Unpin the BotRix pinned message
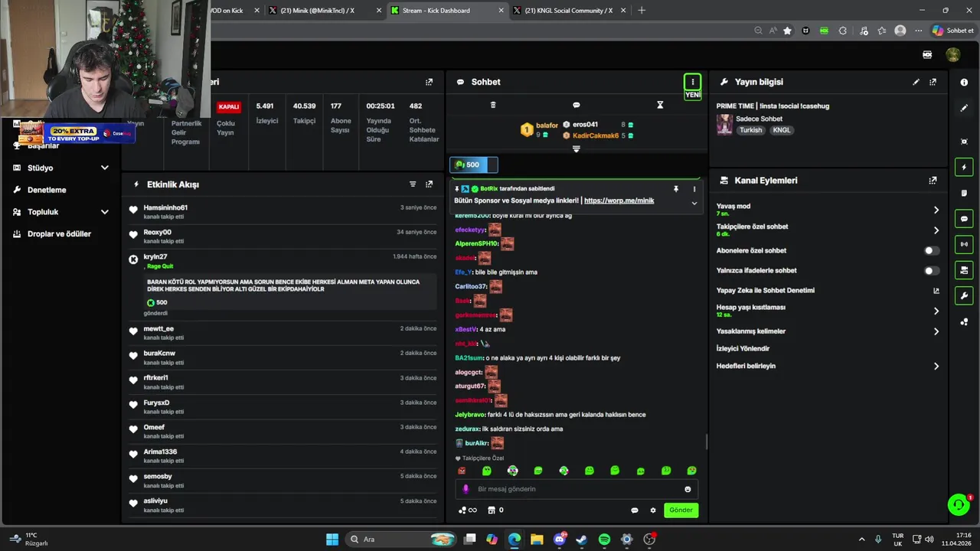The height and width of the screenshot is (551, 980). coord(676,189)
